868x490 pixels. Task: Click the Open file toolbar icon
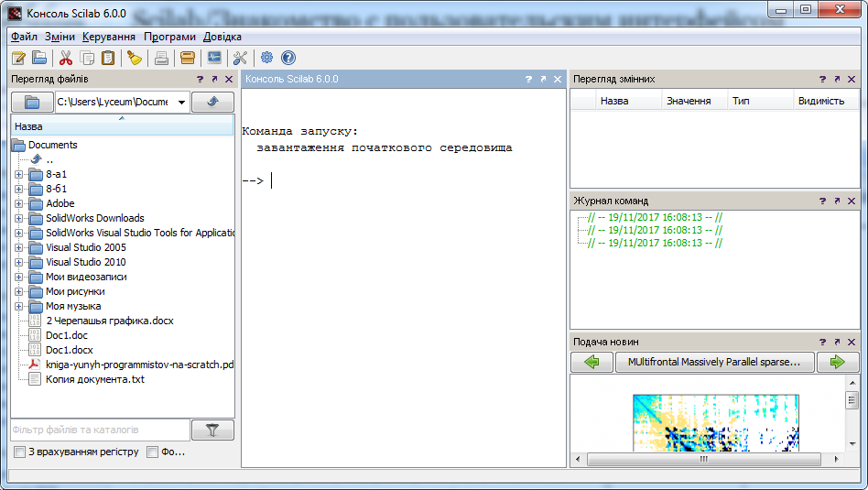pos(39,58)
